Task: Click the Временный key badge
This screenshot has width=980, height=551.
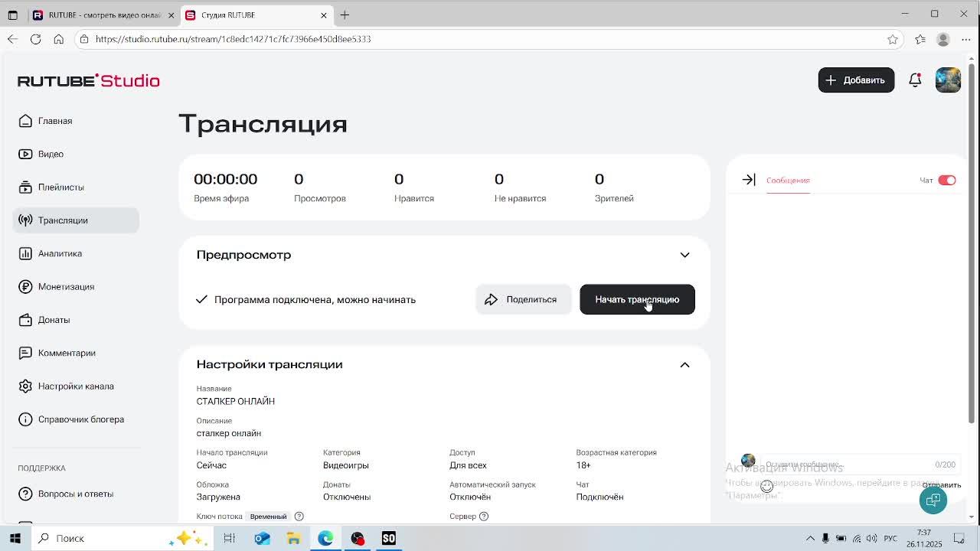Action: (268, 517)
